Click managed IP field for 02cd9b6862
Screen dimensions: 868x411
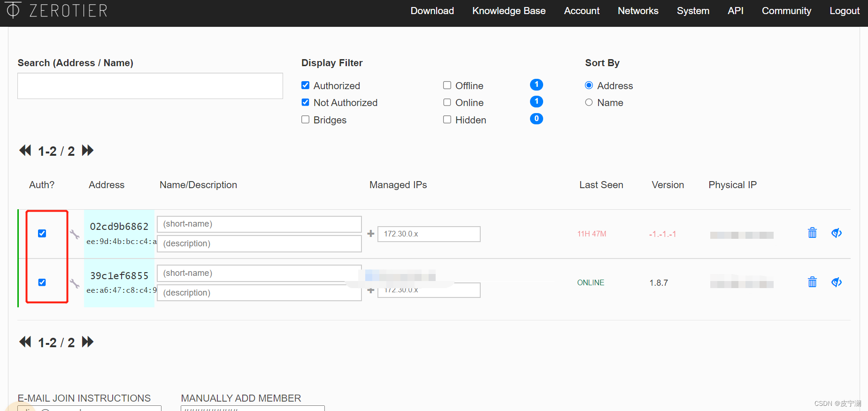tap(429, 234)
